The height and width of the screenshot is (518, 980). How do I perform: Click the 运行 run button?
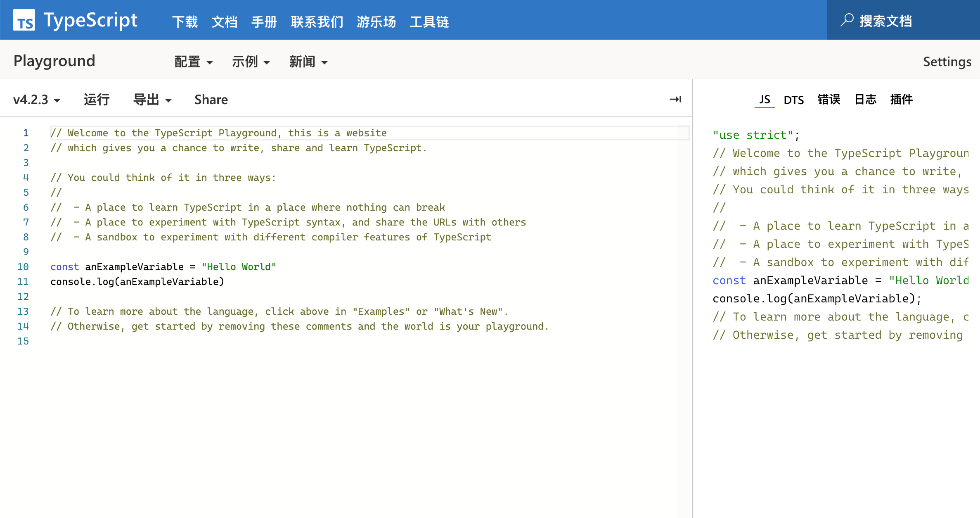(97, 100)
